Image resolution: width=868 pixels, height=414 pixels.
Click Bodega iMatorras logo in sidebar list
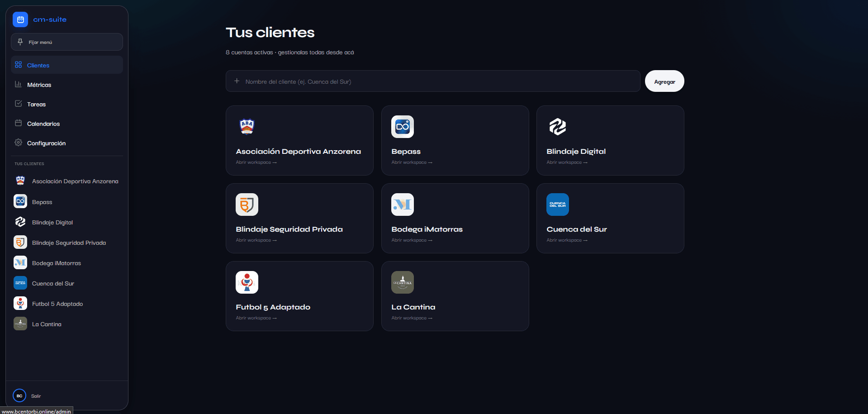coord(20,262)
